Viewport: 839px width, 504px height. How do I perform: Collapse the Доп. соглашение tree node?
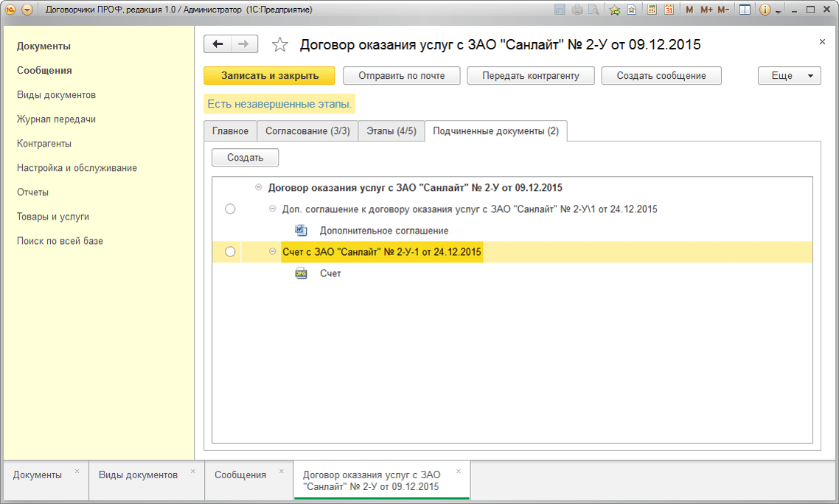coord(273,209)
